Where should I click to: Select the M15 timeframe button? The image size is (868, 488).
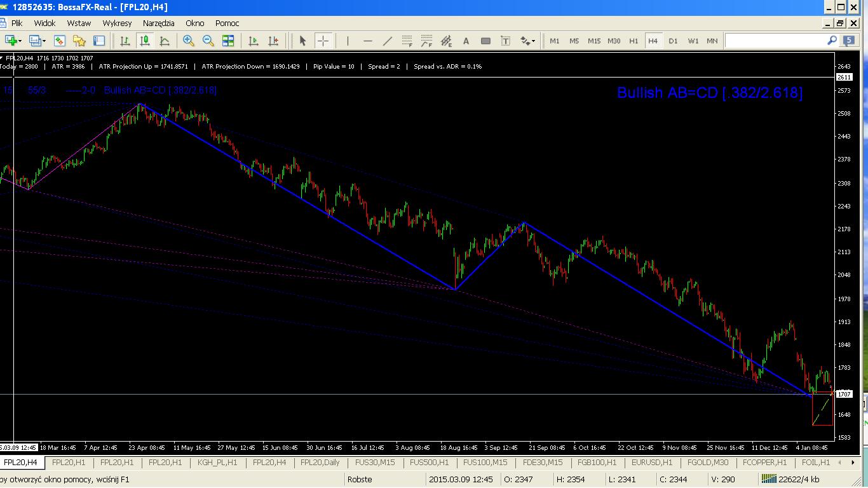[x=594, y=41]
